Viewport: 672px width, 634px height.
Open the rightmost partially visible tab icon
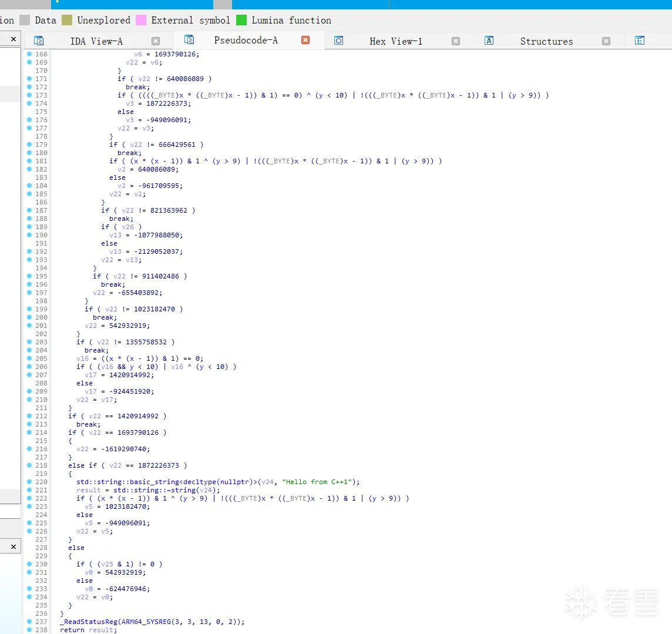click(x=640, y=41)
